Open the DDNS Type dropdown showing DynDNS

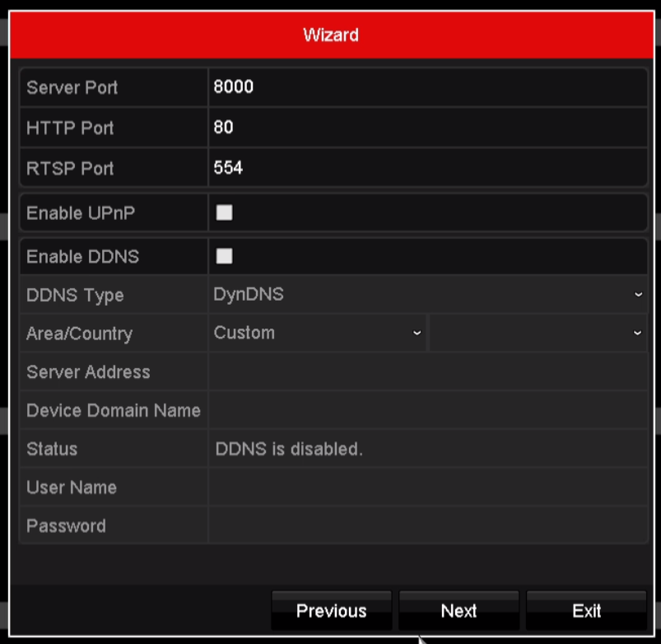pyautogui.click(x=426, y=295)
